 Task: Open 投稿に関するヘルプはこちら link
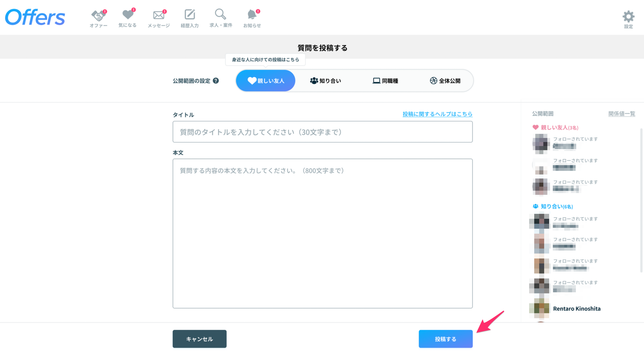437,114
